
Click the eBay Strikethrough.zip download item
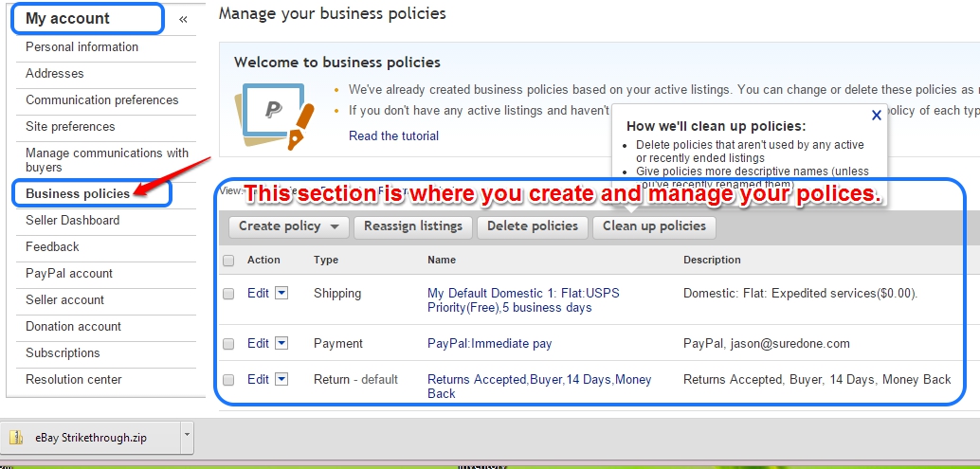(x=91, y=438)
